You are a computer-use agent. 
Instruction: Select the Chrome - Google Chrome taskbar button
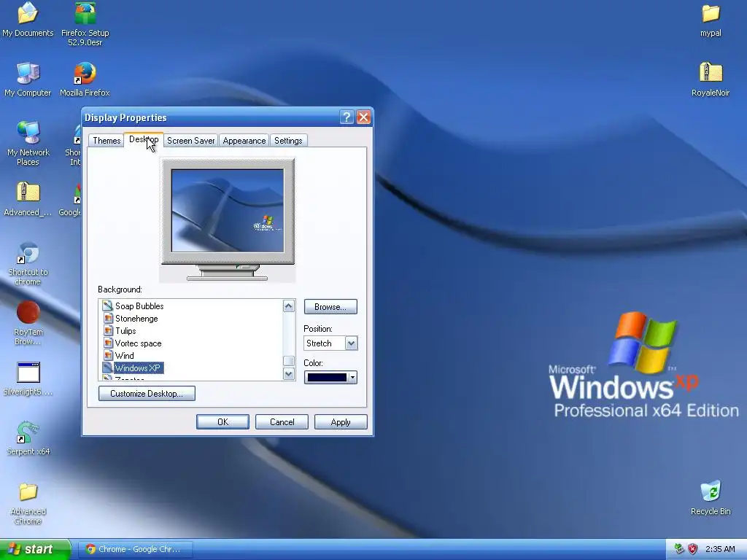coord(136,549)
